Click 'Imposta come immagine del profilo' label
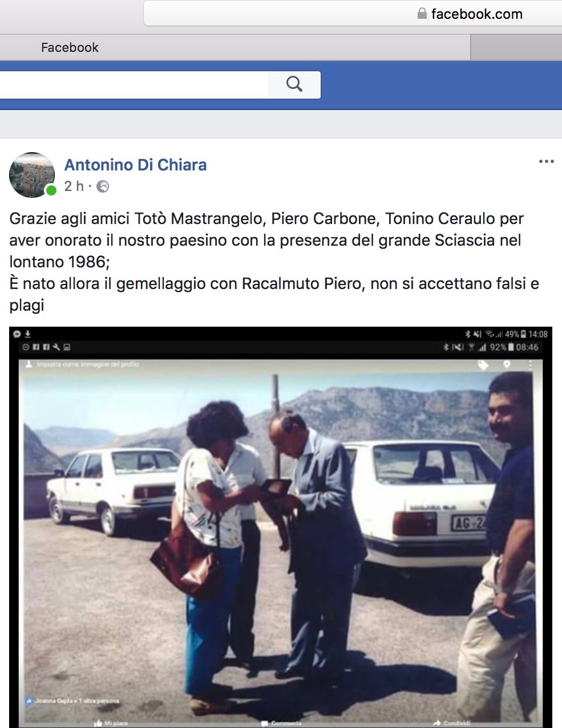Viewport: 562px width, 728px height. pos(88,364)
